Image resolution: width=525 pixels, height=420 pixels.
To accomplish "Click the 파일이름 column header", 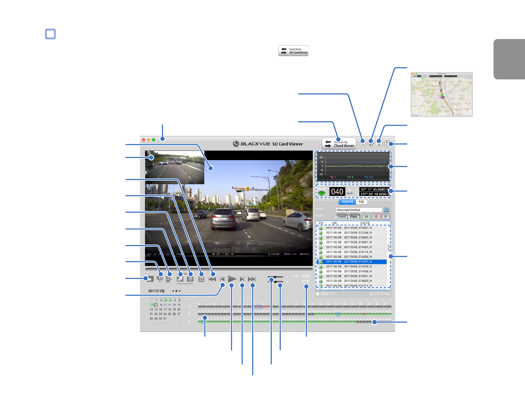I will pyautogui.click(x=365, y=223).
